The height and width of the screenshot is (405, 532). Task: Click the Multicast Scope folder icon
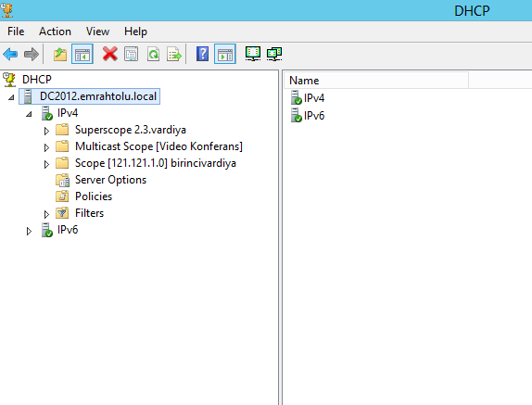62,146
